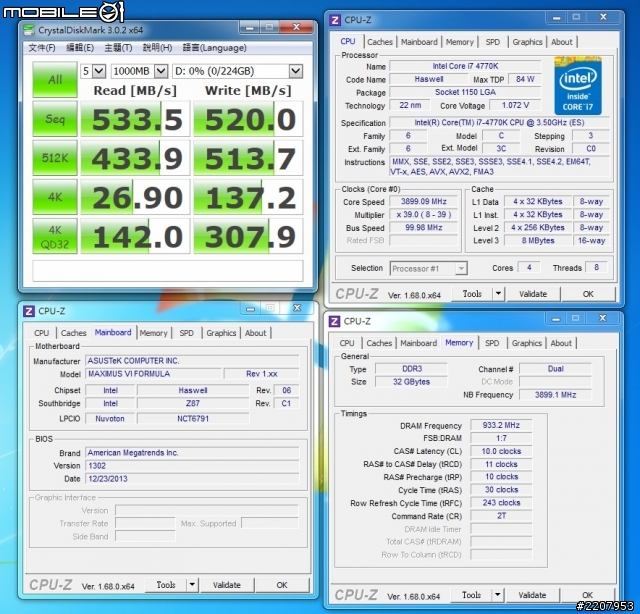Click Validate in CPU tab window
This screenshot has height=614, width=640.
533,294
